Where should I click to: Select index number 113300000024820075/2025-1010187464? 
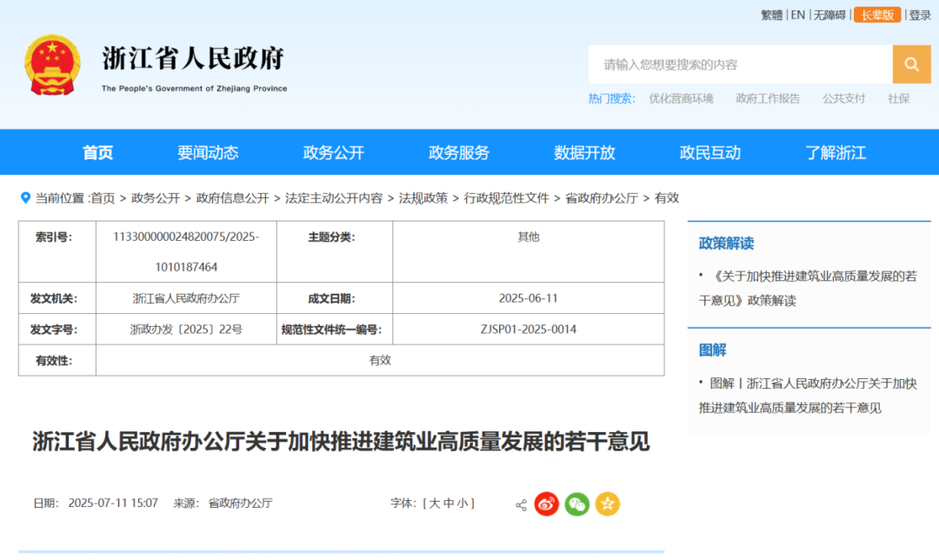click(186, 251)
